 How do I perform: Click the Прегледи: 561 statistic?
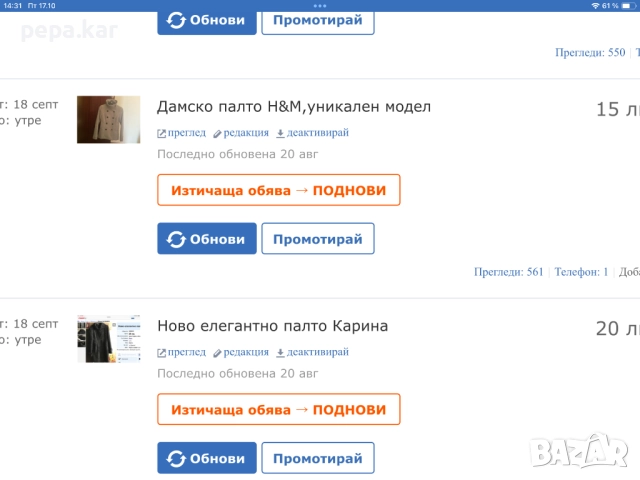(509, 272)
